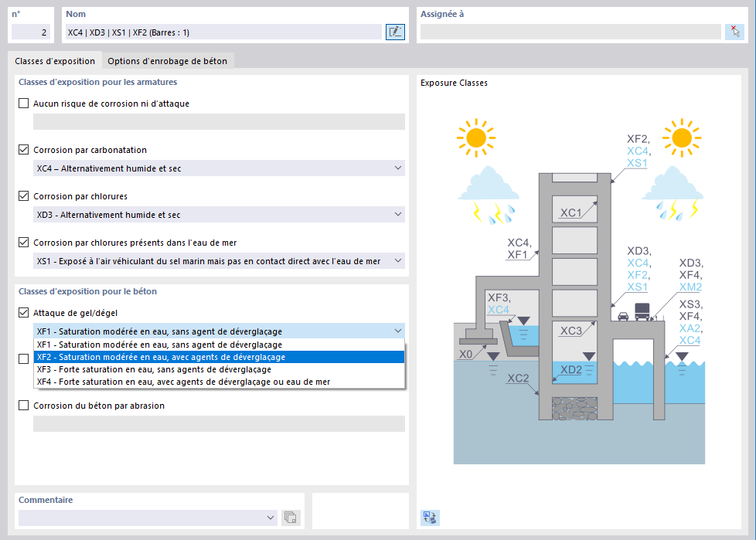756x540 pixels.
Task: Click the XM2 label in the diagram
Action: coord(690,287)
